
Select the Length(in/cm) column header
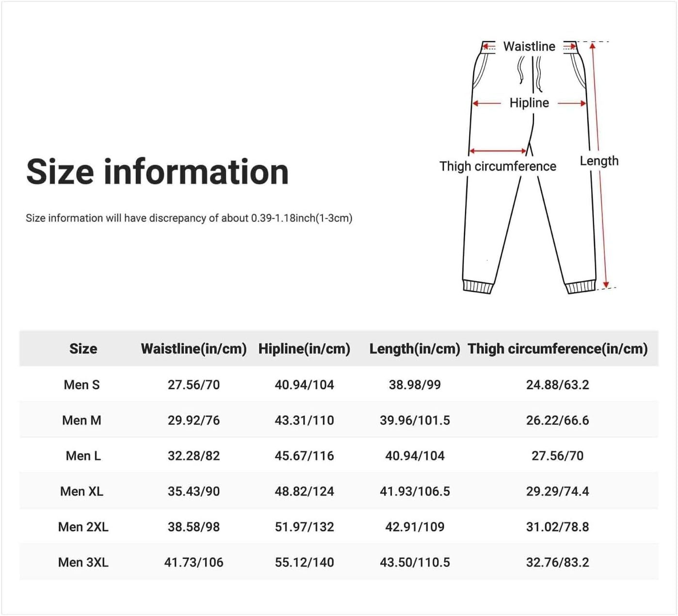[415, 349]
